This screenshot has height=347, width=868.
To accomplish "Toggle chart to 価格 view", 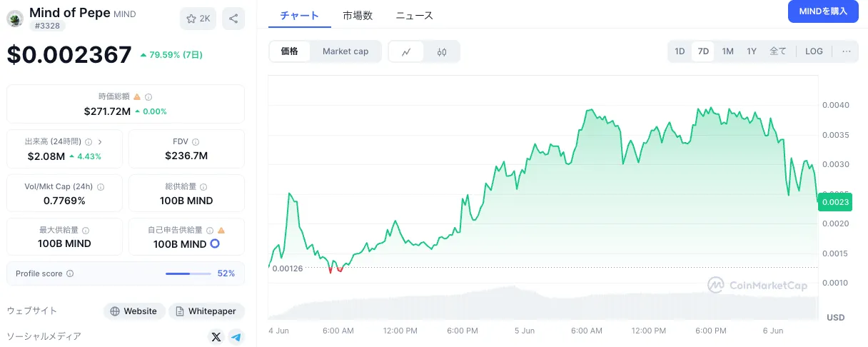I will point(290,51).
